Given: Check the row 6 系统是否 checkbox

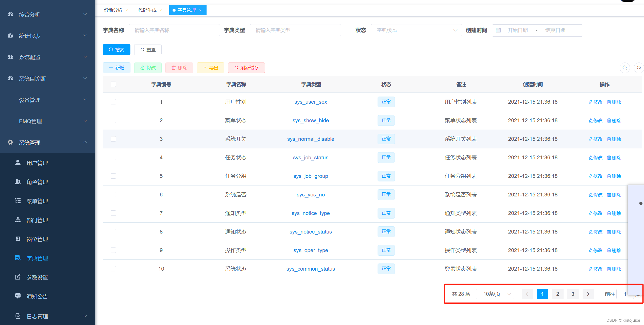Looking at the screenshot, I should click(x=113, y=194).
